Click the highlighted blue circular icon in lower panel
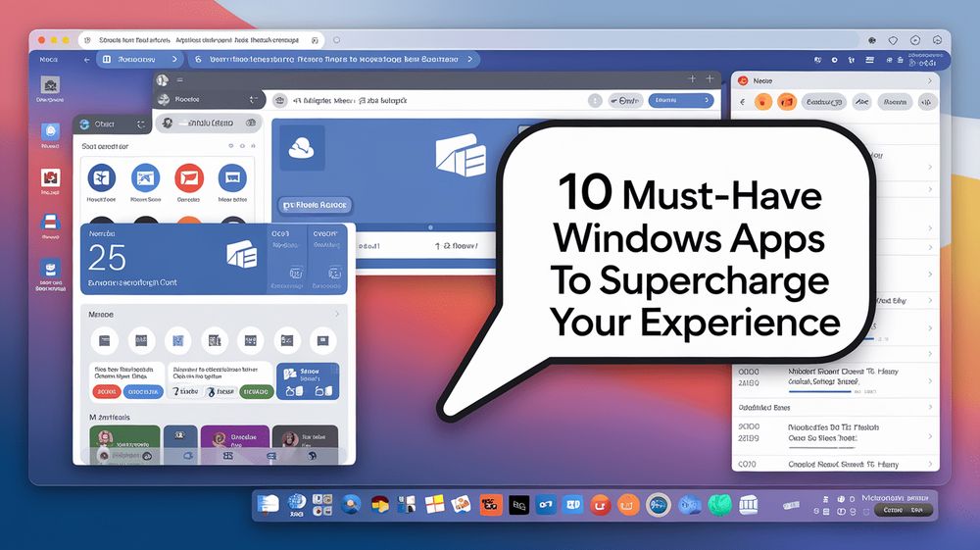 177,340
